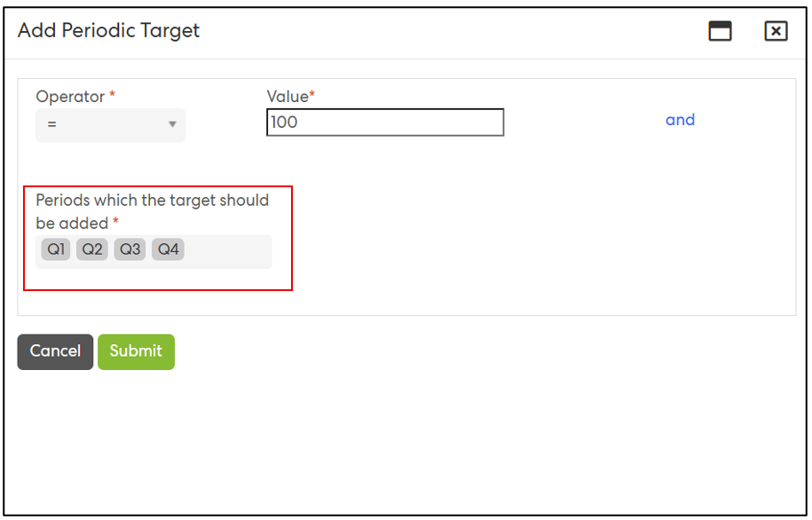The width and height of the screenshot is (812, 520).
Task: Select the Q3 period tag
Action: [x=130, y=249]
